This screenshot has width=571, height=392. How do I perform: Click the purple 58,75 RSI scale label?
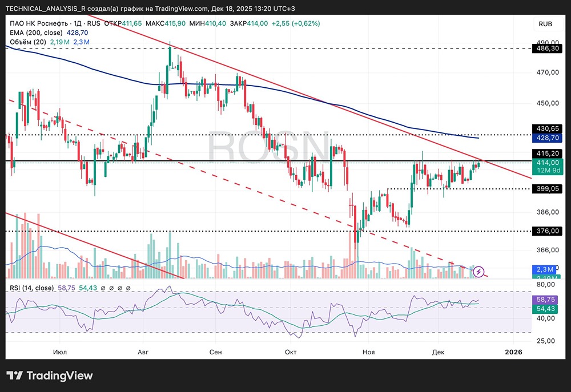tap(545, 300)
